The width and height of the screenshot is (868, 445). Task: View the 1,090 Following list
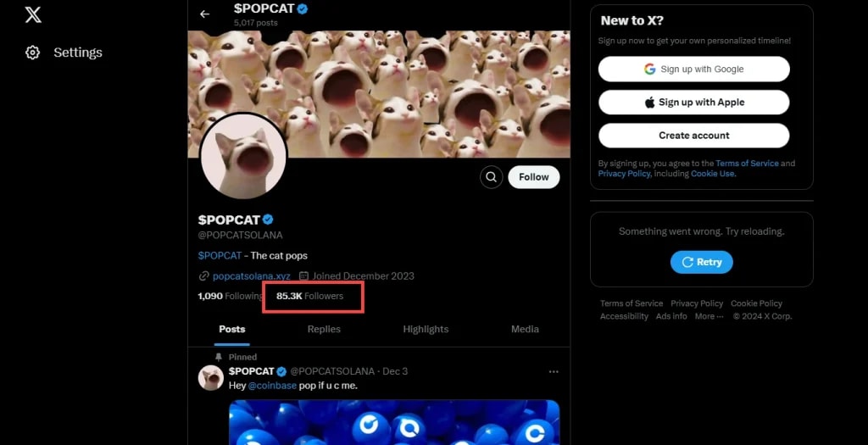[231, 296]
